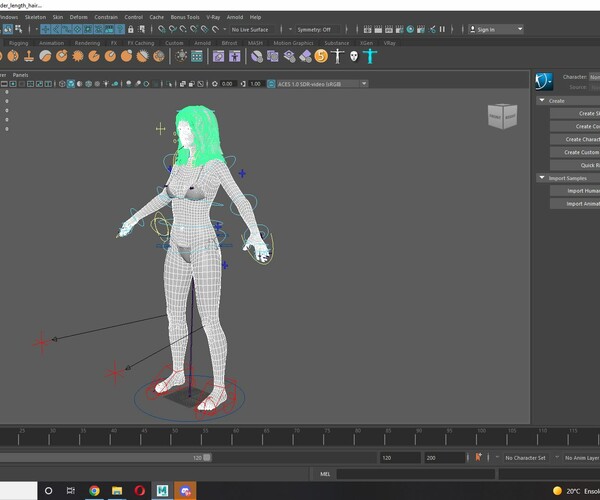Open the Deform menu
Viewport: 600px width, 500px height.
pyautogui.click(x=78, y=17)
